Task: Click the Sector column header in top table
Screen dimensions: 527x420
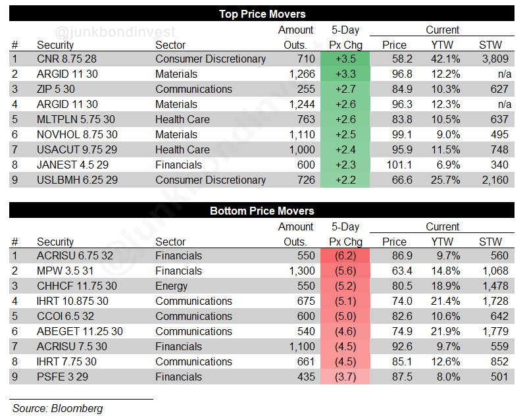Action: click(170, 45)
